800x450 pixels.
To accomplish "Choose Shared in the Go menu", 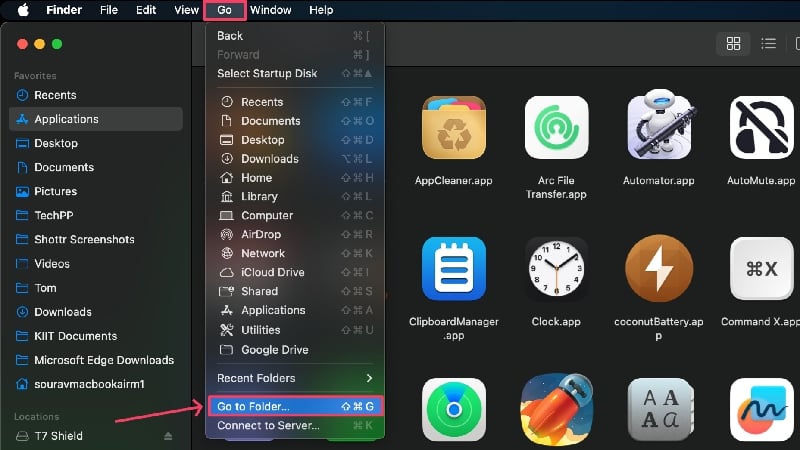I will (295, 291).
